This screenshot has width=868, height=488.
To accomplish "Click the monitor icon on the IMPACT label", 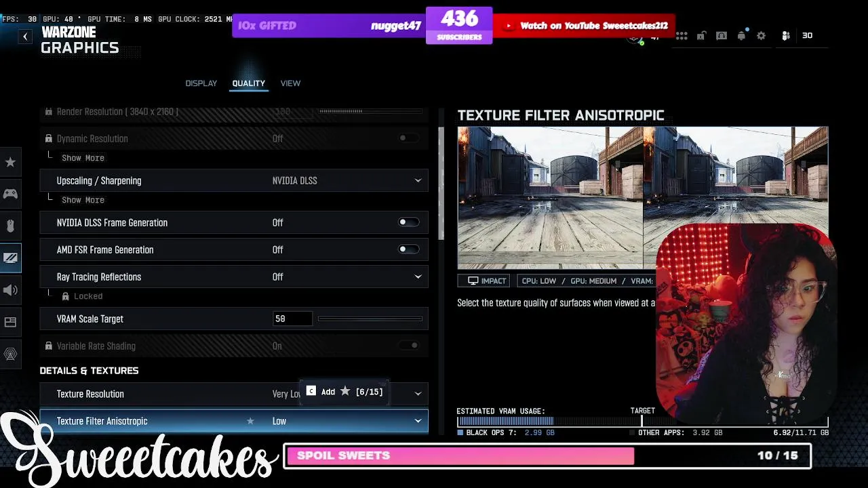I will (473, 281).
